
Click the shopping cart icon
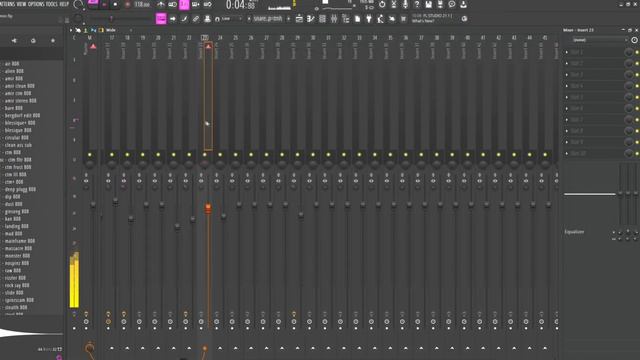[x=403, y=19]
